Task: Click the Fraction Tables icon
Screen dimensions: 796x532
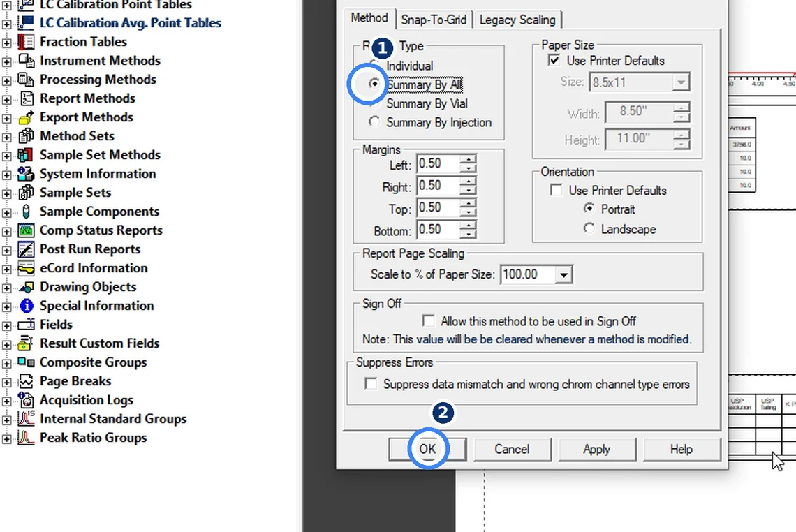Action: point(26,42)
